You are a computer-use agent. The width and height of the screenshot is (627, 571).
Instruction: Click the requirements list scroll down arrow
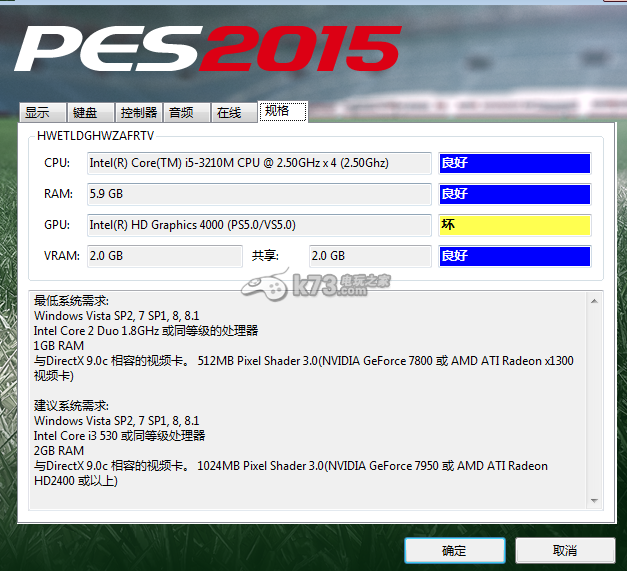[x=594, y=500]
